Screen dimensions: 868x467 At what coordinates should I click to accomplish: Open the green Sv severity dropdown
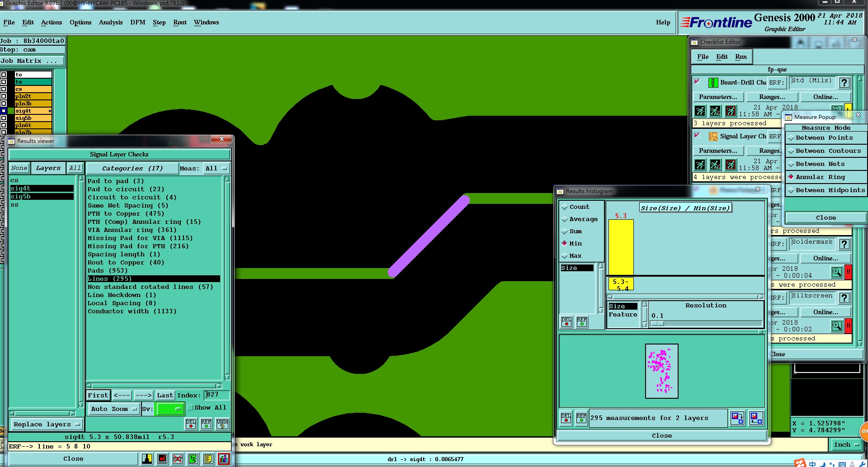(x=170, y=409)
